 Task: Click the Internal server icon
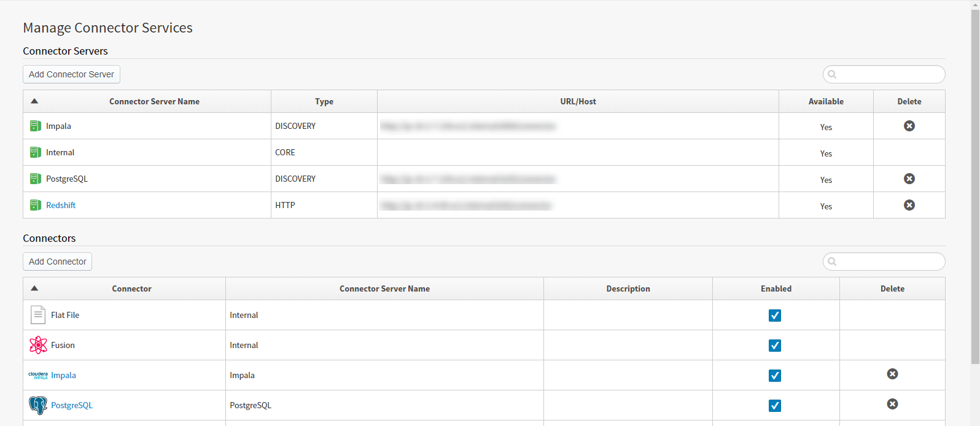click(x=36, y=152)
